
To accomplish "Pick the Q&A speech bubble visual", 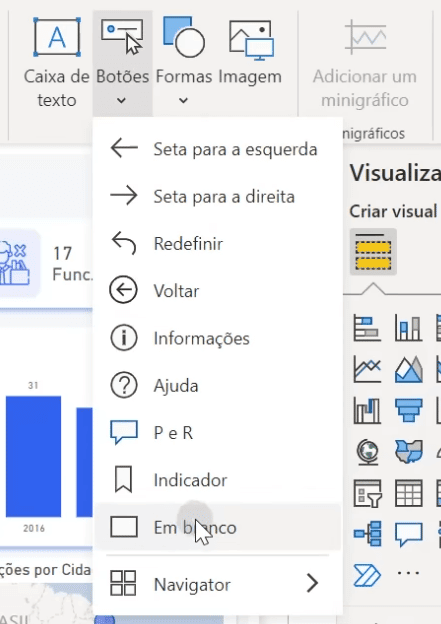I will [408, 534].
